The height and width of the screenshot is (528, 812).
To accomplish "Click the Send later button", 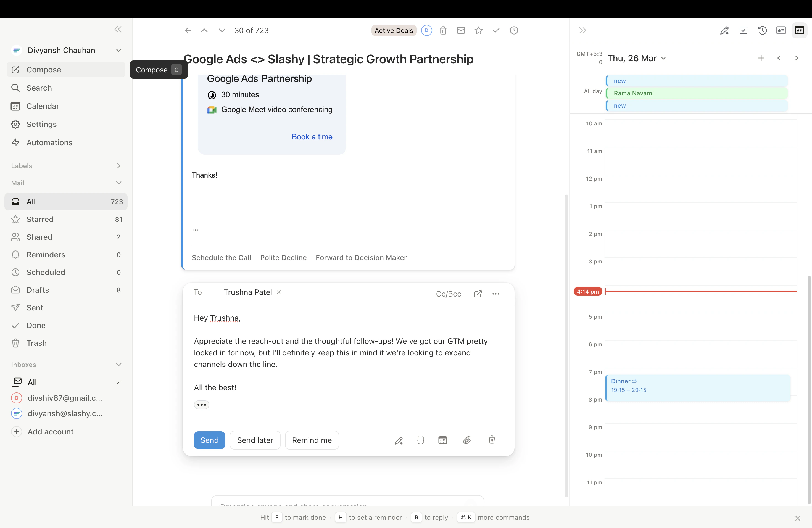I will [255, 440].
